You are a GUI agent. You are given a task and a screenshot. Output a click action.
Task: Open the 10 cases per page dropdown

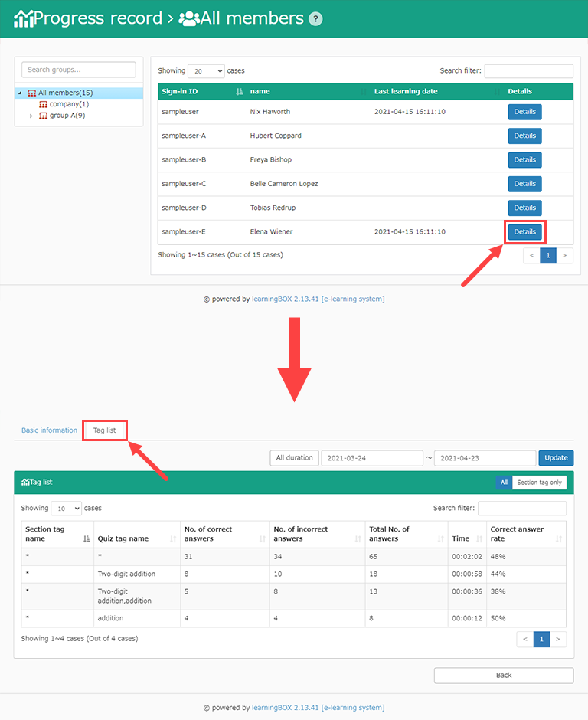(67, 509)
